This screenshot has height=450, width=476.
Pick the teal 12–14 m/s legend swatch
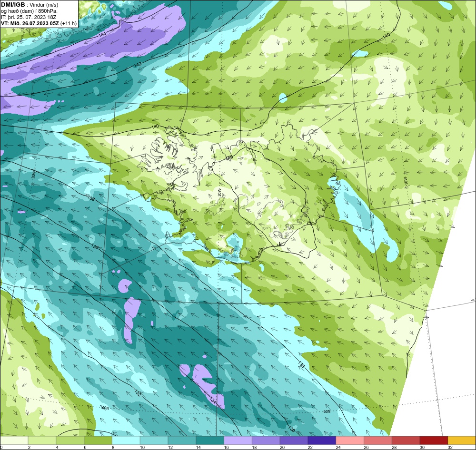(x=182, y=440)
